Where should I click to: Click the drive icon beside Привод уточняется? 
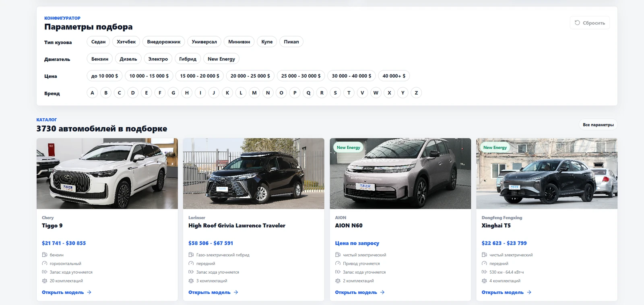click(x=338, y=264)
